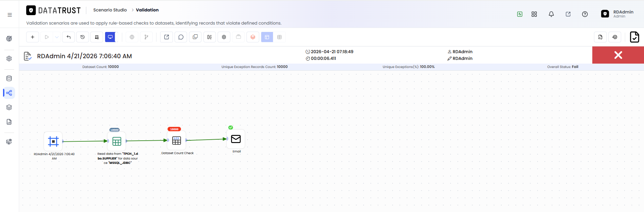Viewport: 644px width, 212px height.
Task: Click the add new scenario plus button
Action: click(x=33, y=37)
